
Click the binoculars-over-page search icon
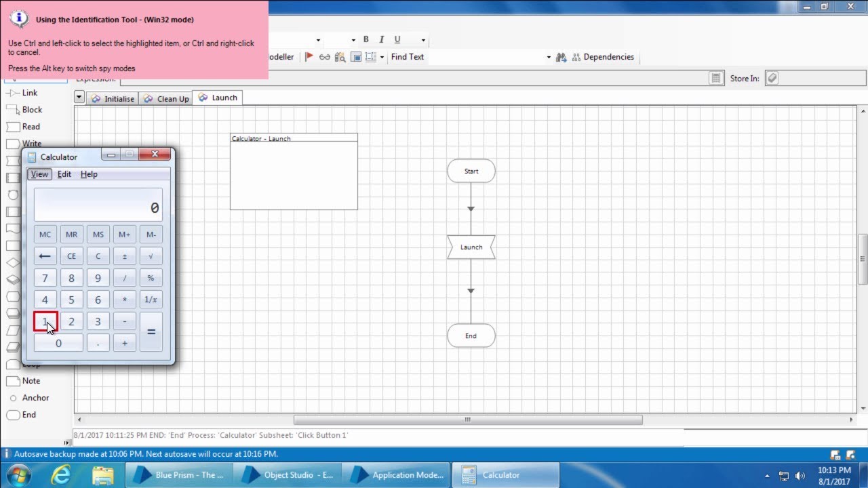point(341,57)
